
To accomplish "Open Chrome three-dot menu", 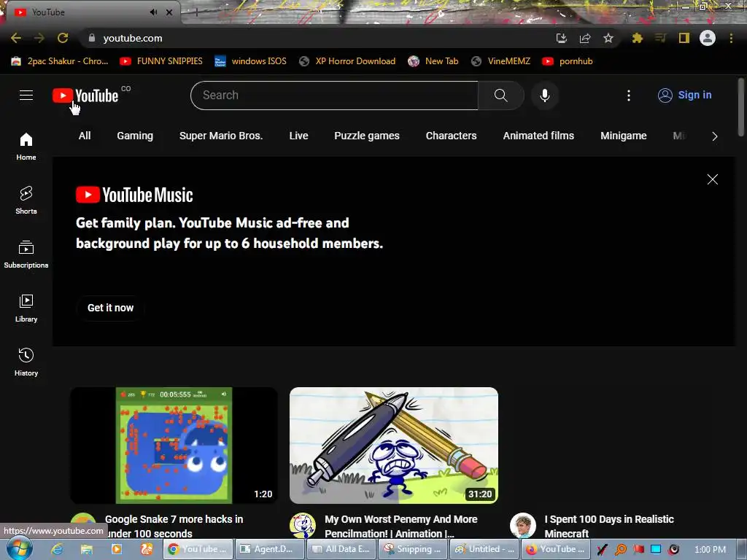I will coord(731,38).
